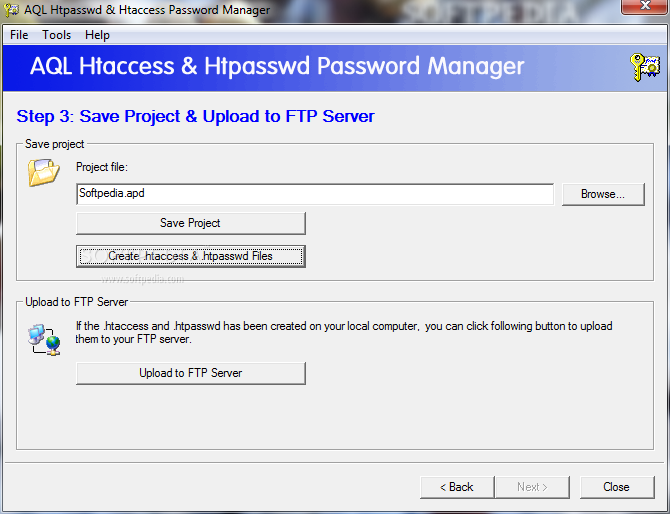This screenshot has width=670, height=514.
Task: Click the folder icon in Save project
Action: [x=44, y=173]
